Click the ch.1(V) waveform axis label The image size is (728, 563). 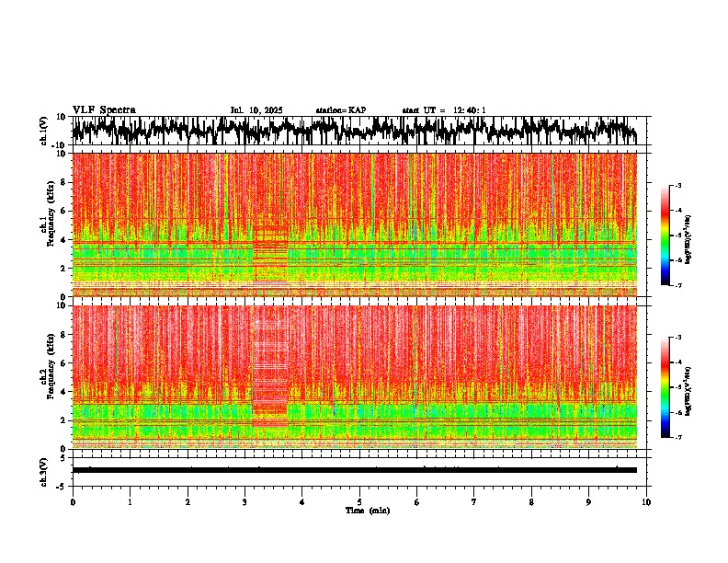click(x=44, y=131)
